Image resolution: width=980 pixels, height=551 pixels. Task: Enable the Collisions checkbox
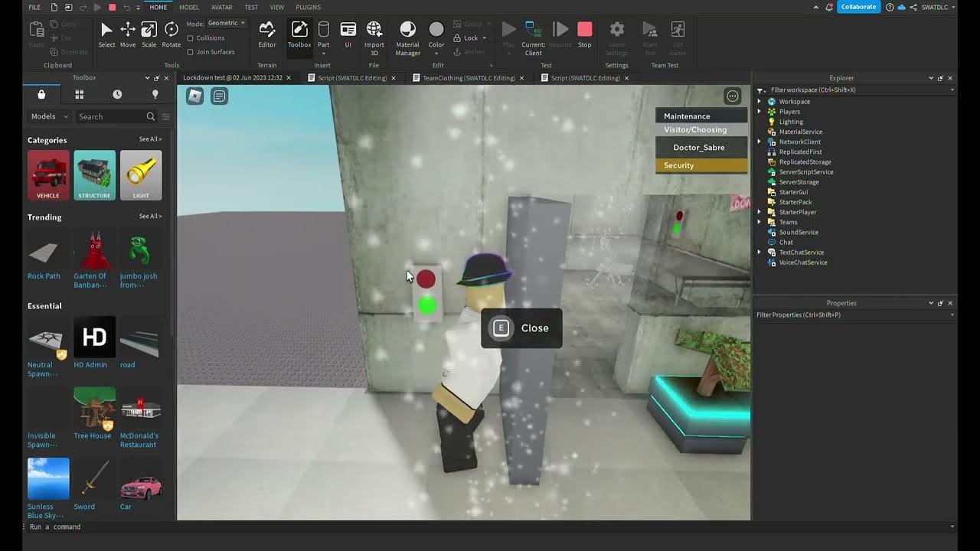(190, 38)
